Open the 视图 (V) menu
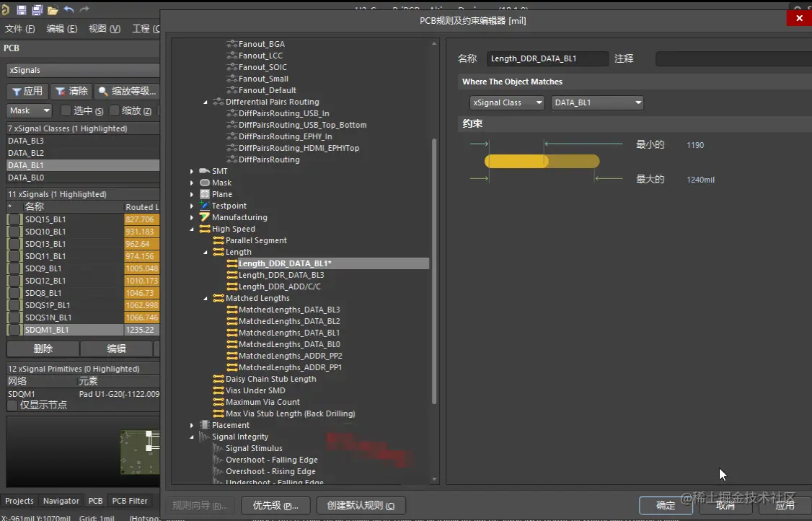 tap(105, 29)
